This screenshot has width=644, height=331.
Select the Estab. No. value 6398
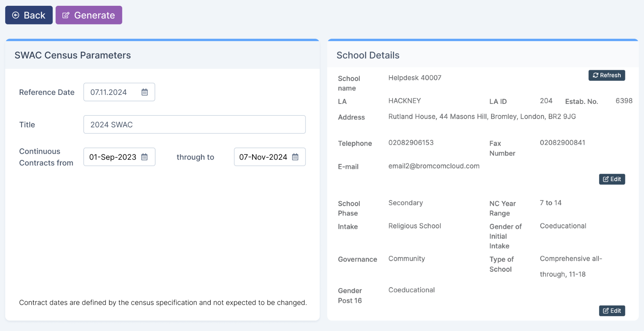pyautogui.click(x=624, y=101)
